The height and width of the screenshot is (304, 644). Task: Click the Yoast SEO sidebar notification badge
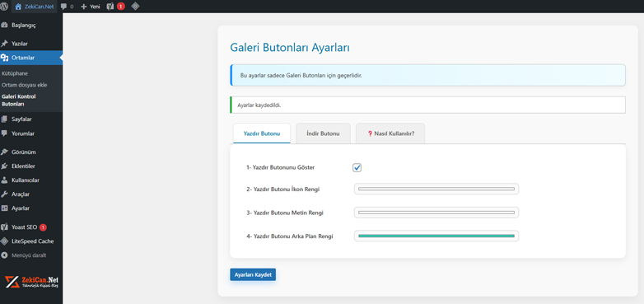pyautogui.click(x=43, y=227)
